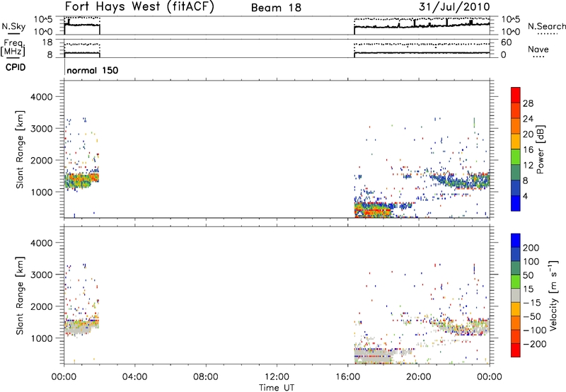This screenshot has height=392, width=566.
Task: Click the 'Nave' legend label
Action: [538, 50]
